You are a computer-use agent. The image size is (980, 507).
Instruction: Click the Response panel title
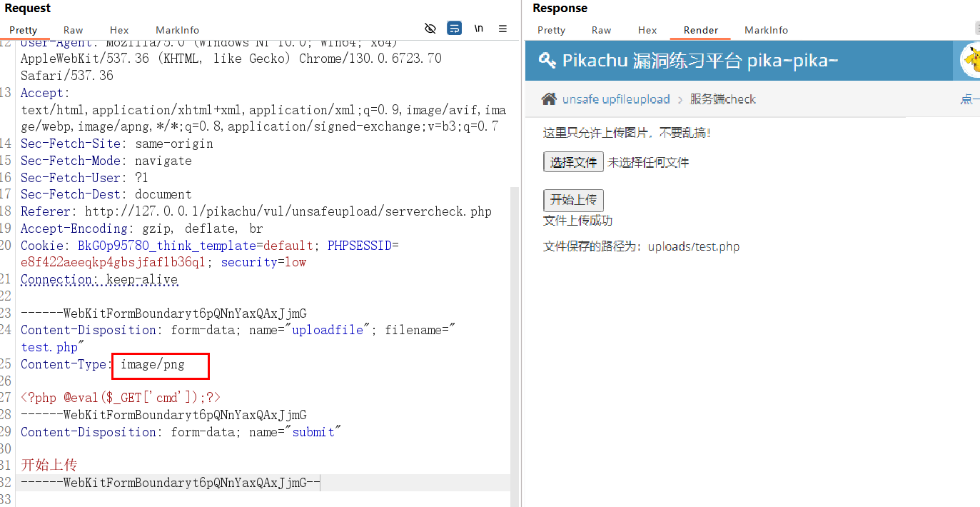560,8
